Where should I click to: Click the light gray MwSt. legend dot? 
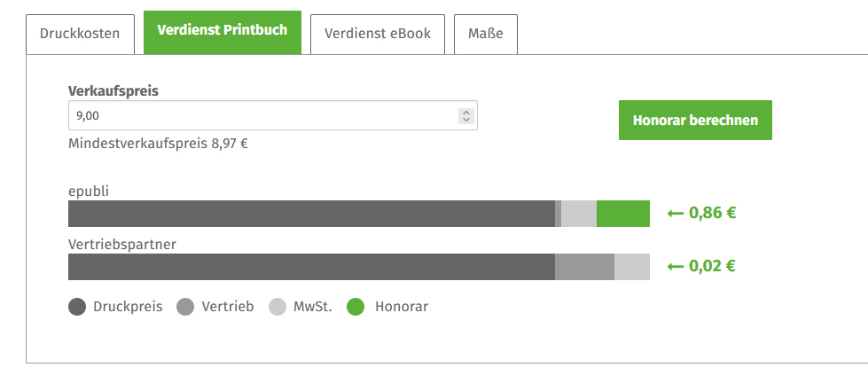(278, 307)
